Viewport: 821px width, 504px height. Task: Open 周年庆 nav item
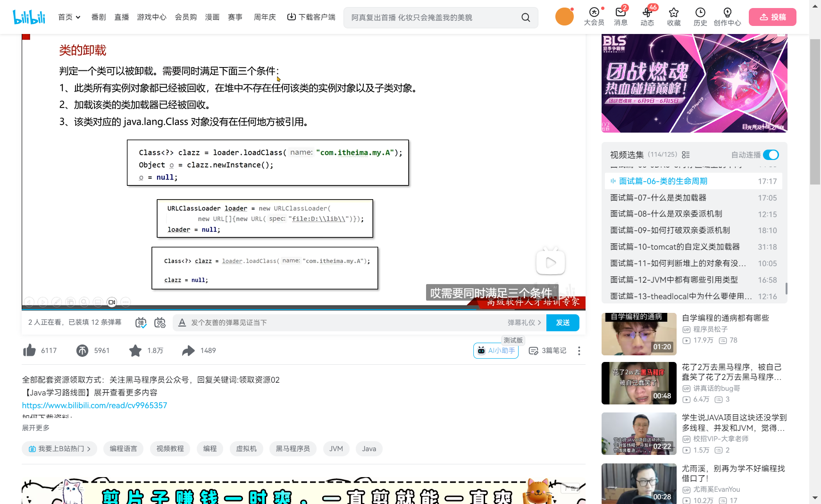[265, 17]
